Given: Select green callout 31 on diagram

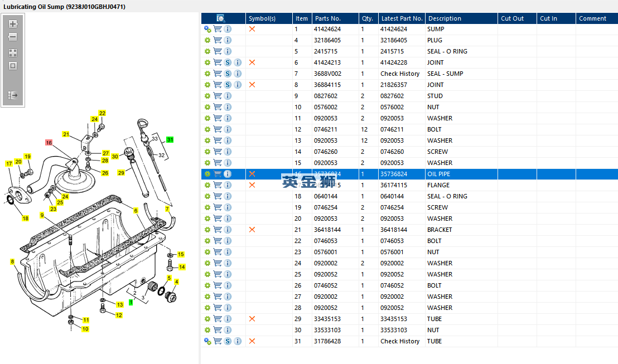Looking at the screenshot, I should [170, 140].
